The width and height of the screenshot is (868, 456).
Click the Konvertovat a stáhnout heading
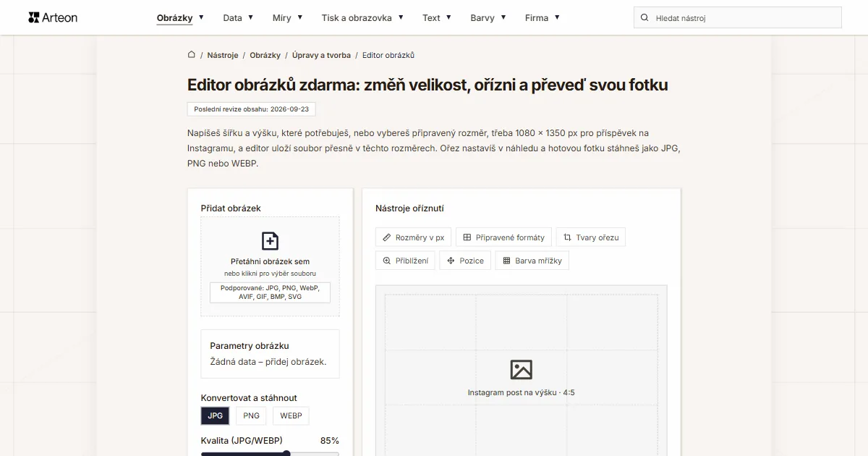click(x=249, y=398)
